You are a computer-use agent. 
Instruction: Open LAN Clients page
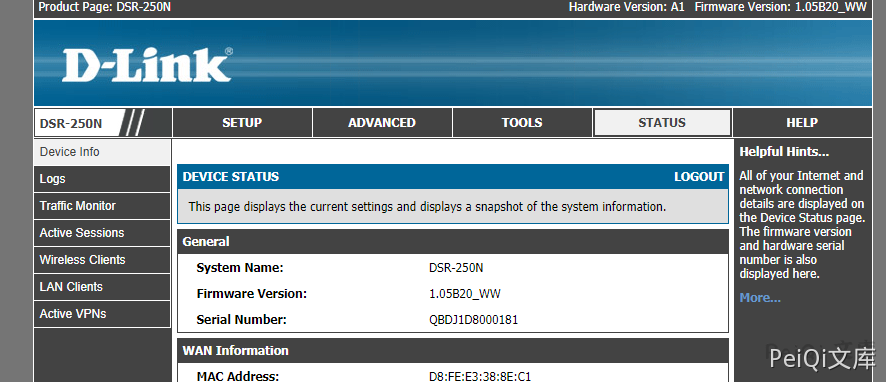(102, 286)
